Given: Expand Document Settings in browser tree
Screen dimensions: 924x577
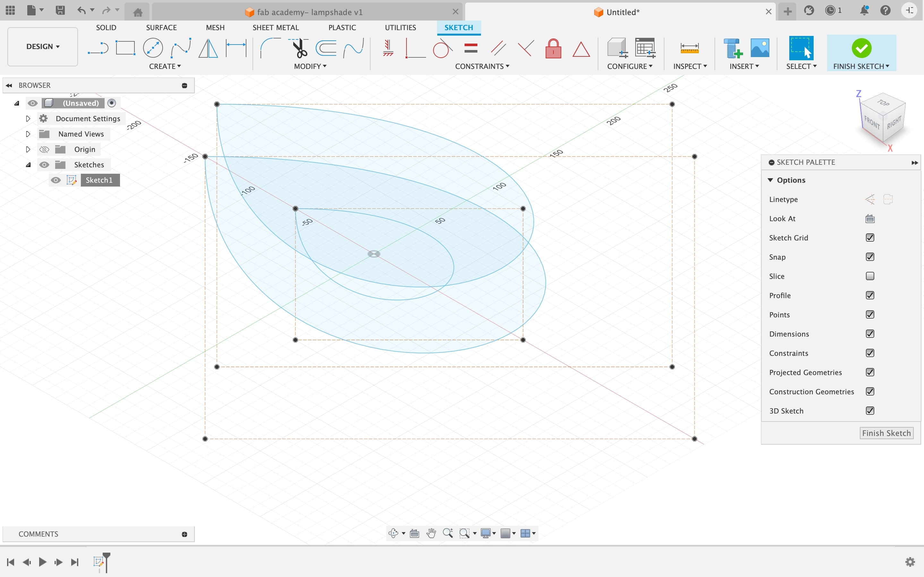Looking at the screenshot, I should coord(27,118).
